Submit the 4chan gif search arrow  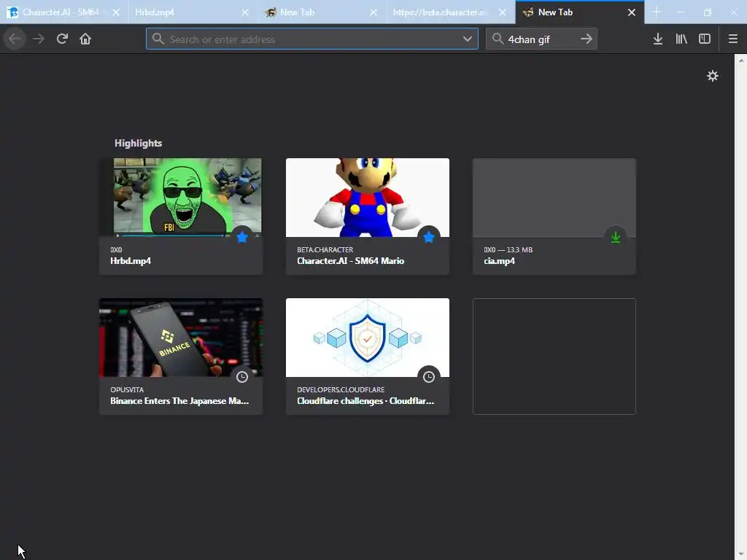587,39
